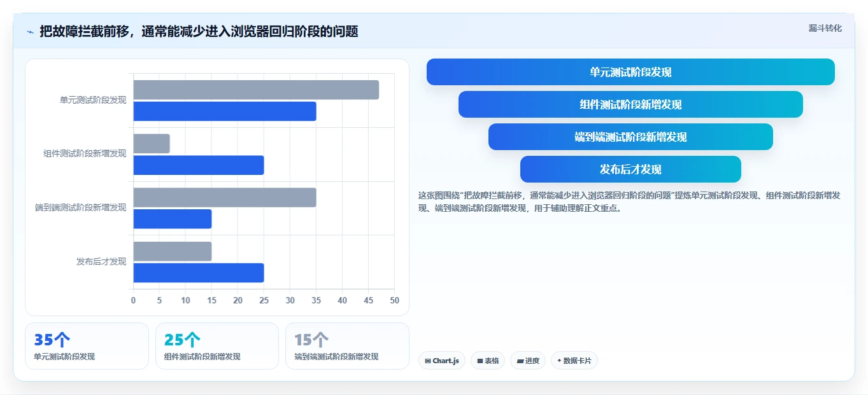
Task: Click the x-axis tick label 40
Action: pos(342,300)
